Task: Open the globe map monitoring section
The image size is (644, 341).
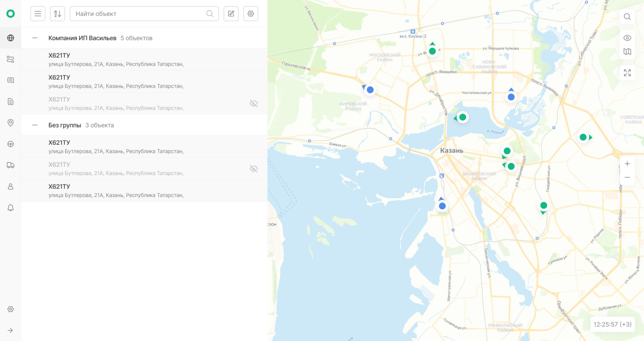Action: pyautogui.click(x=11, y=38)
